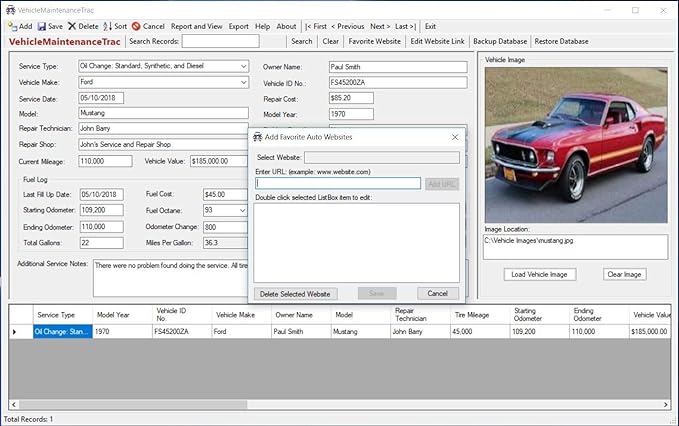Click Cancel in the websites dialog
679x426 pixels.
pos(438,293)
